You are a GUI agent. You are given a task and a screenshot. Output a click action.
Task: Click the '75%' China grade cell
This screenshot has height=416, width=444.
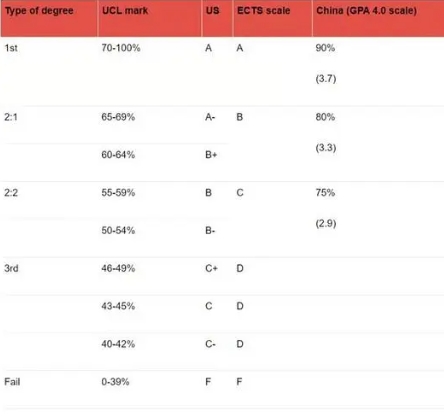tap(325, 193)
